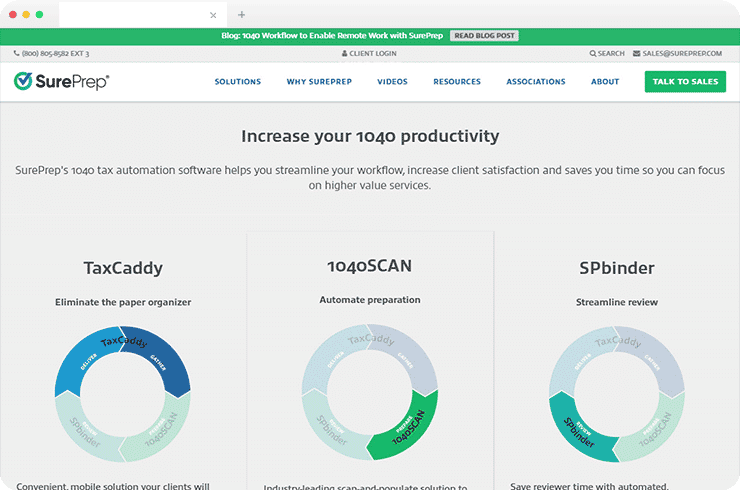The width and height of the screenshot is (740, 490).
Task: Click the 1040SCAN card heading
Action: tap(370, 266)
